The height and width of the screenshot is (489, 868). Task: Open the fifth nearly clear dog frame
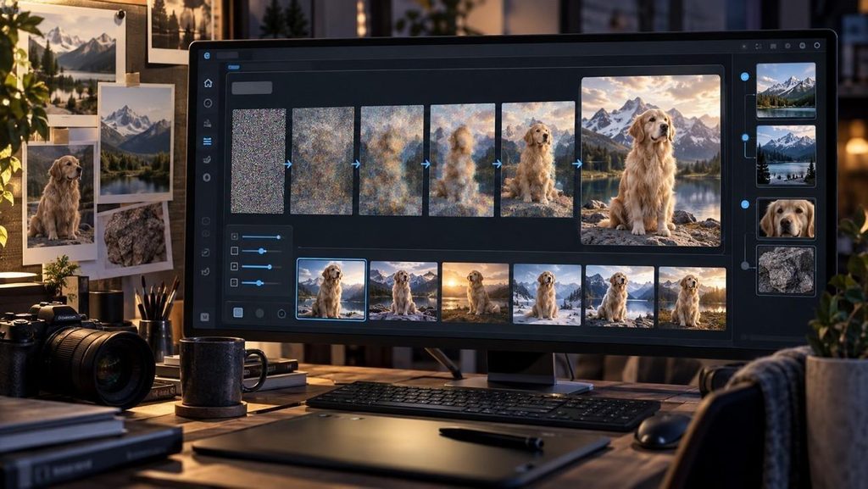tap(537, 159)
